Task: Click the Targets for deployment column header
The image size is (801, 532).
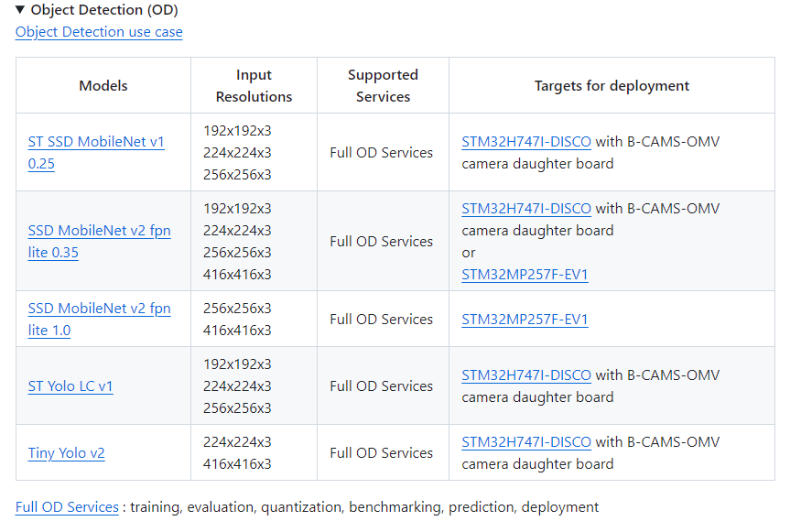Action: [x=612, y=86]
